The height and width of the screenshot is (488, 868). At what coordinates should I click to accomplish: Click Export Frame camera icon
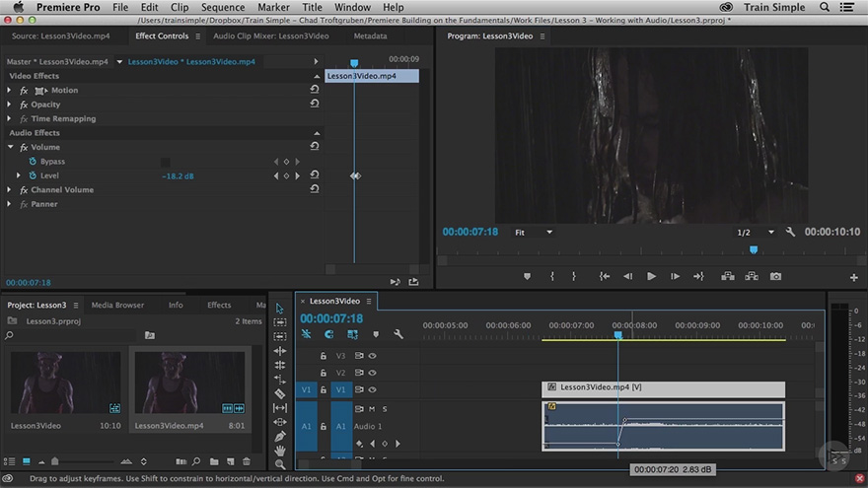tap(775, 276)
